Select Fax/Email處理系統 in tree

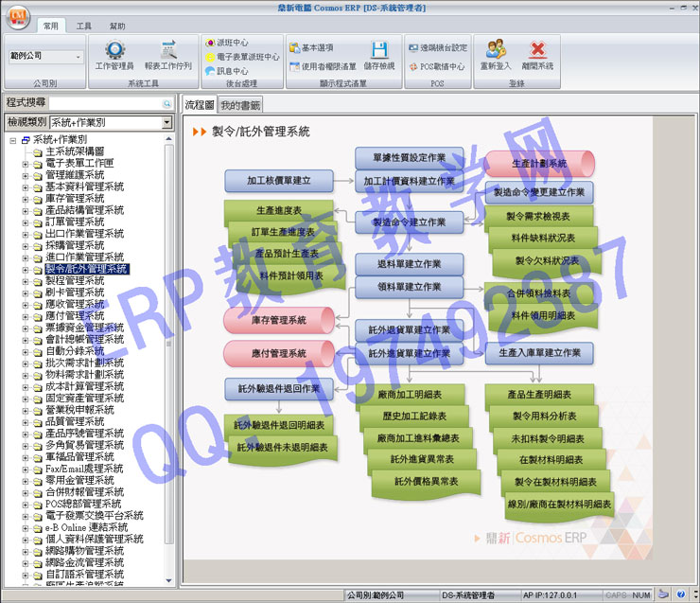tap(84, 469)
